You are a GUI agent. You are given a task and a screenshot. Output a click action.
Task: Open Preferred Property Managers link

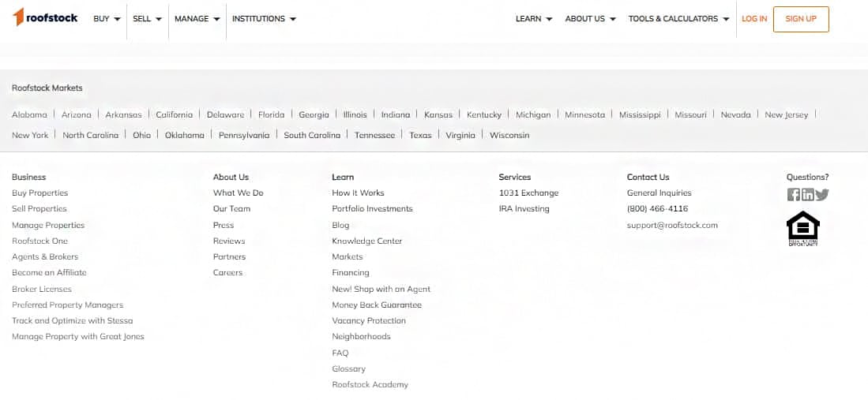(68, 305)
